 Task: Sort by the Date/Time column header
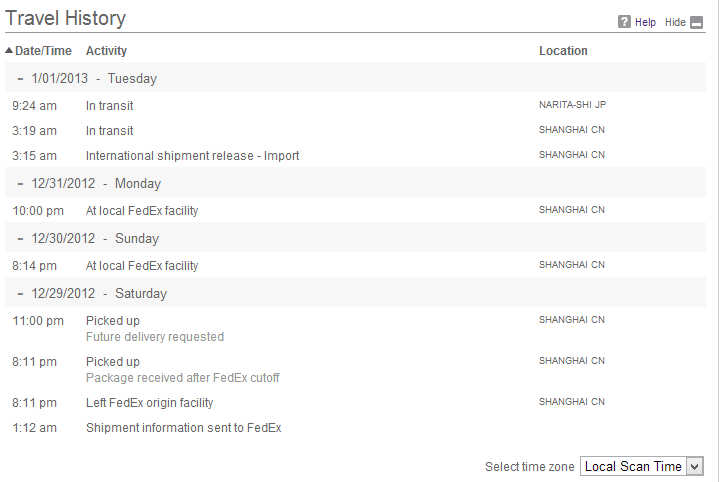coord(43,51)
